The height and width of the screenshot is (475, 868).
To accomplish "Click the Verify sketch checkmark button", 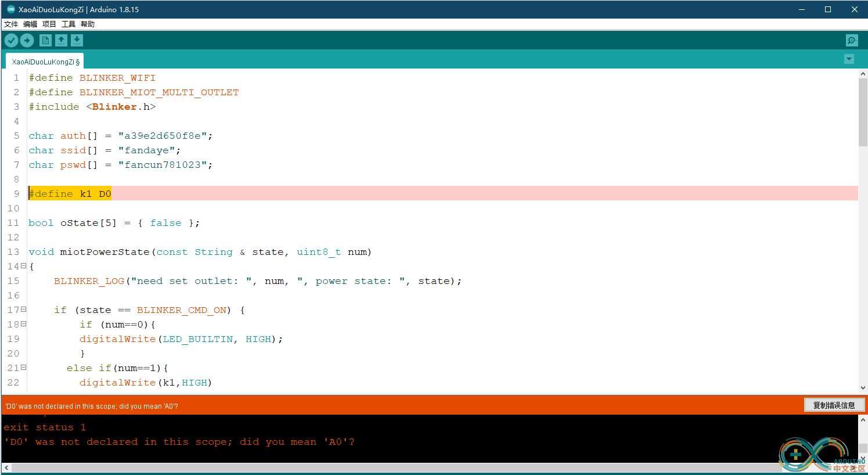I will pos(11,40).
